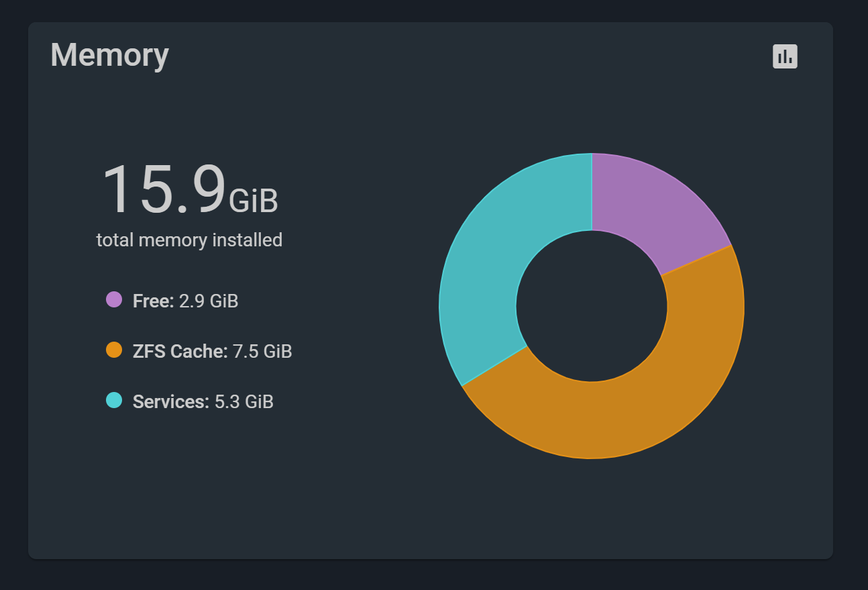
Task: Click the 'Services:' legend label
Action: pyautogui.click(x=171, y=401)
